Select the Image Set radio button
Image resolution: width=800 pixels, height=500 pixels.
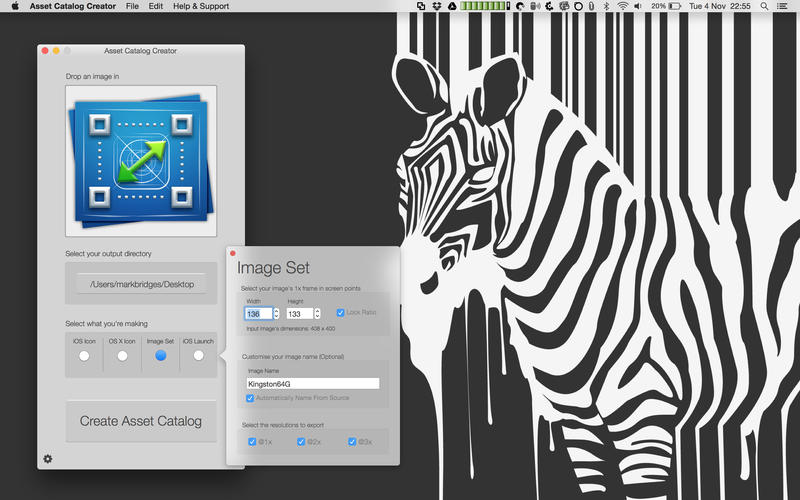tap(160, 355)
